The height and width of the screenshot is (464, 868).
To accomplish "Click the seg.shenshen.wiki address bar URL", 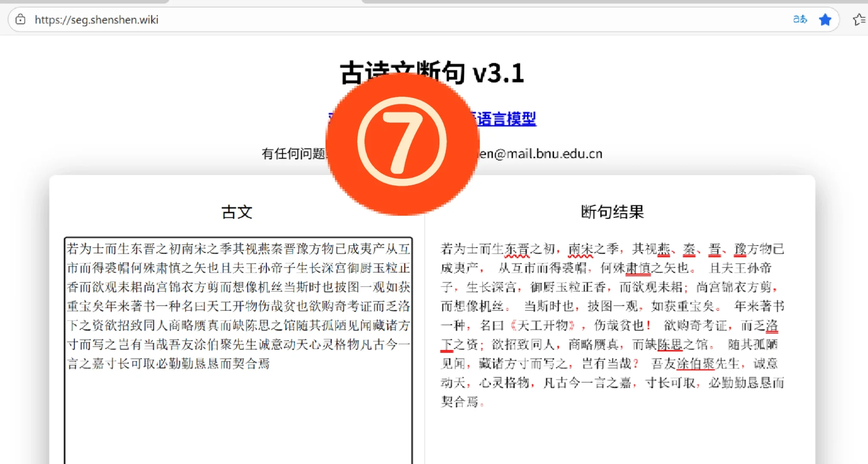I will [96, 20].
